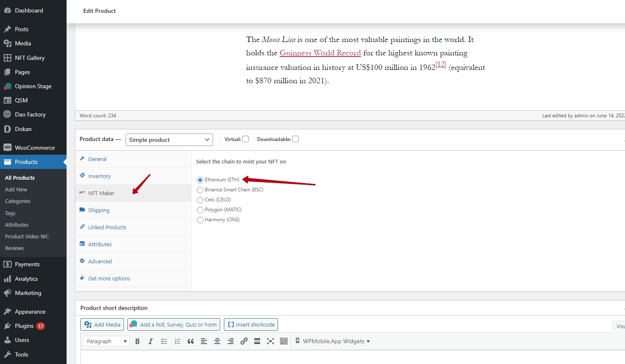Click the insert link icon
Image resolution: width=625 pixels, height=364 pixels.
(244, 341)
